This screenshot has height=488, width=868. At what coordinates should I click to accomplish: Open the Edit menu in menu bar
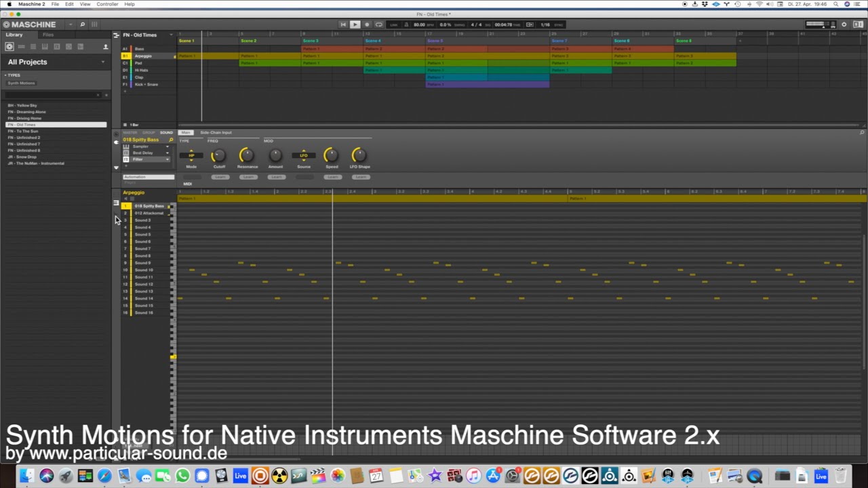tap(69, 4)
